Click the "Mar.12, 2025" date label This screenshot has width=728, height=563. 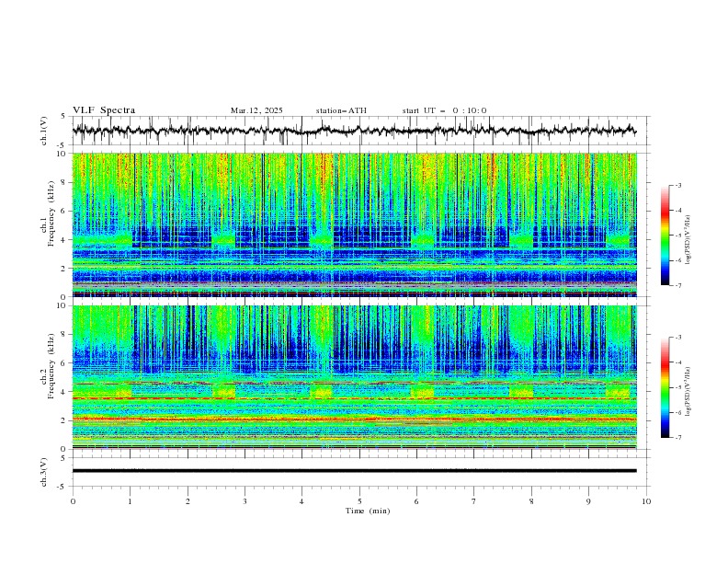pos(256,110)
